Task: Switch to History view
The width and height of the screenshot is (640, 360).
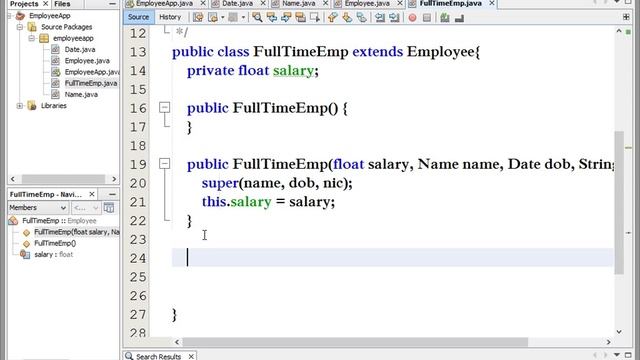Action: (x=170, y=17)
